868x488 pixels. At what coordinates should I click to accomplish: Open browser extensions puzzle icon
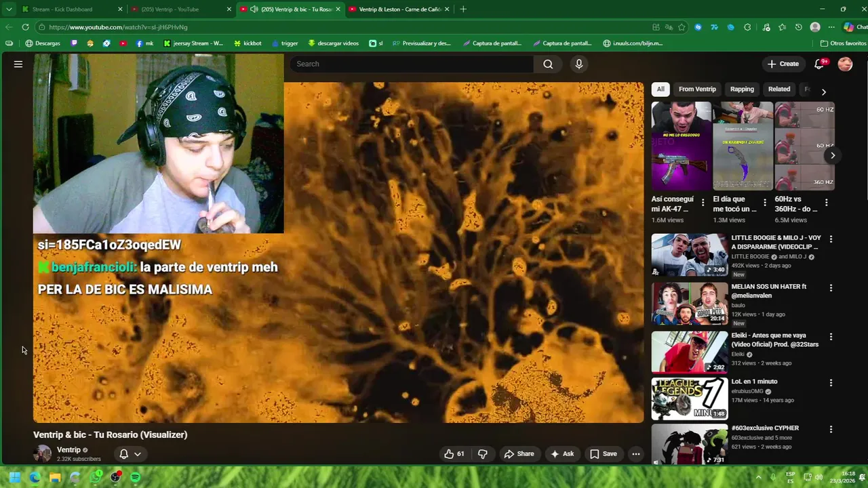point(747,27)
